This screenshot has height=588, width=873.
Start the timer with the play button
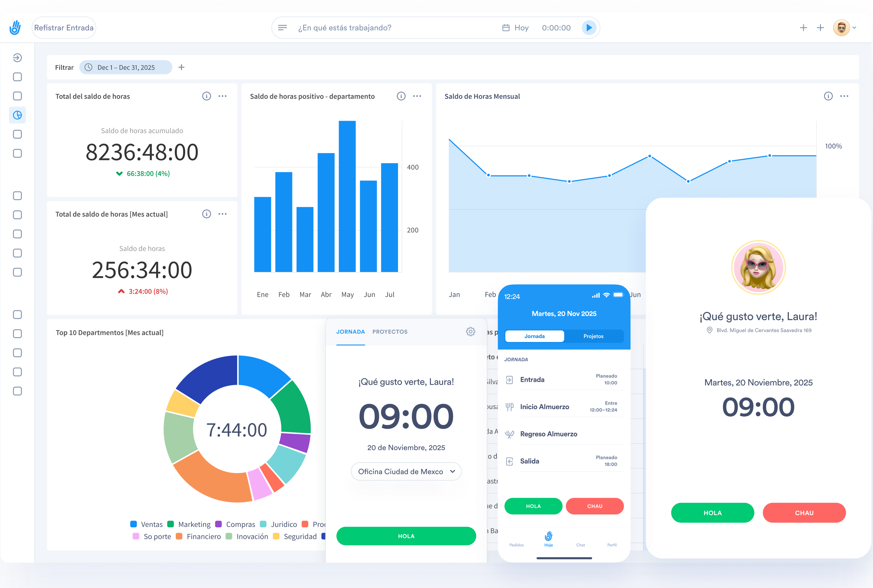pyautogui.click(x=589, y=27)
